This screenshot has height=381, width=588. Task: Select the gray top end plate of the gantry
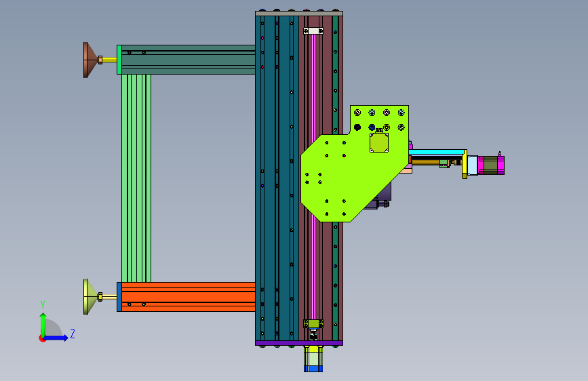click(x=299, y=14)
